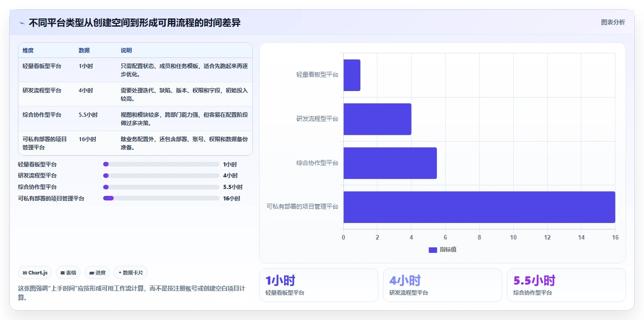644x320 pixels.
Task: Click the 1小时 value beside the progress bar
Action: click(x=230, y=165)
